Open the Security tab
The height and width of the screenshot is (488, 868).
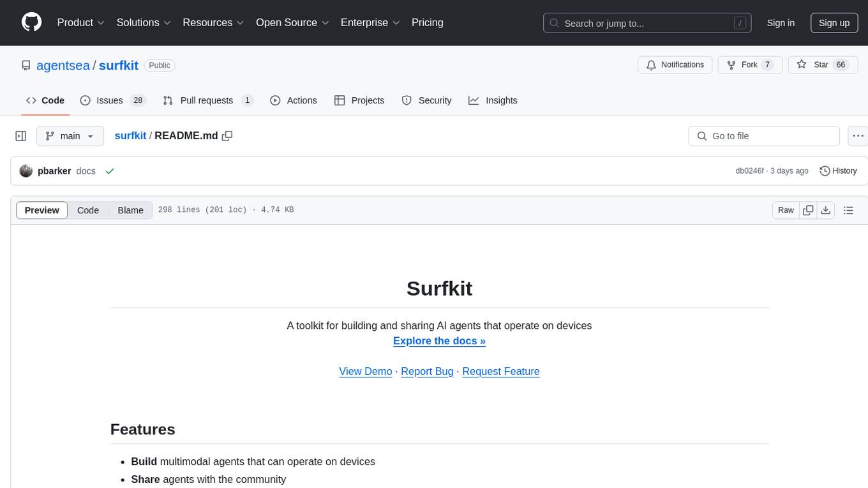(426, 100)
